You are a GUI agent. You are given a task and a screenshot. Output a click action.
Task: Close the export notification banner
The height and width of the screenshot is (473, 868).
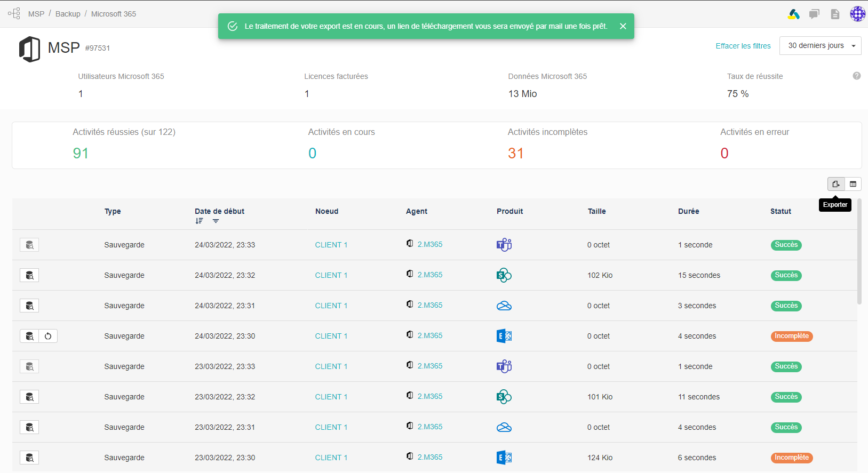click(623, 26)
